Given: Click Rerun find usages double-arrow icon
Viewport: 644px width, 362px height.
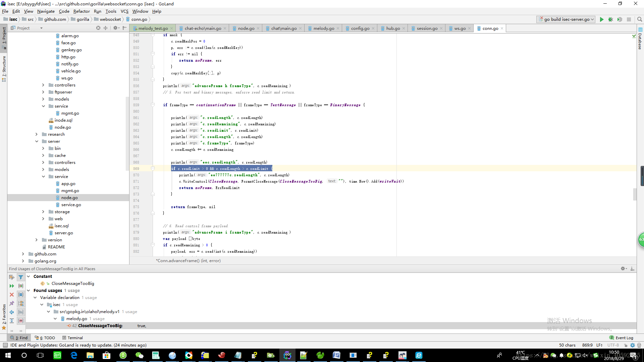Looking at the screenshot, I should 12,286.
